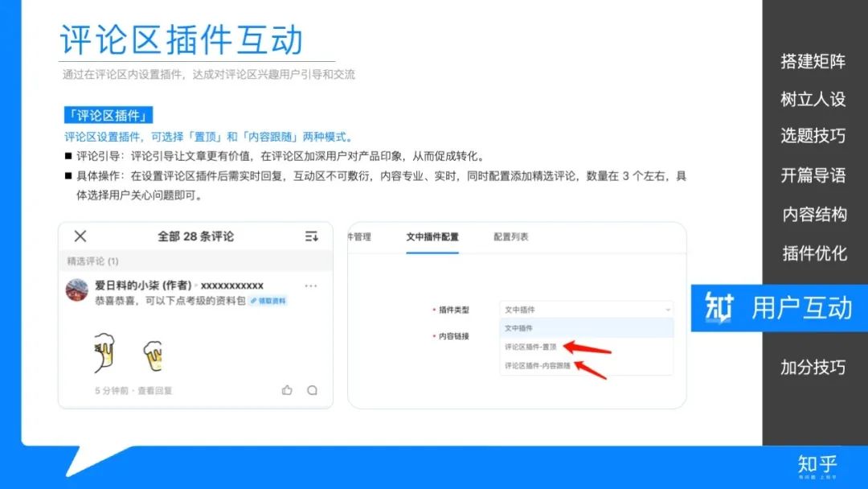Click the 知乎 logo at bottom right
Image resolution: width=868 pixels, height=489 pixels.
pos(817,466)
